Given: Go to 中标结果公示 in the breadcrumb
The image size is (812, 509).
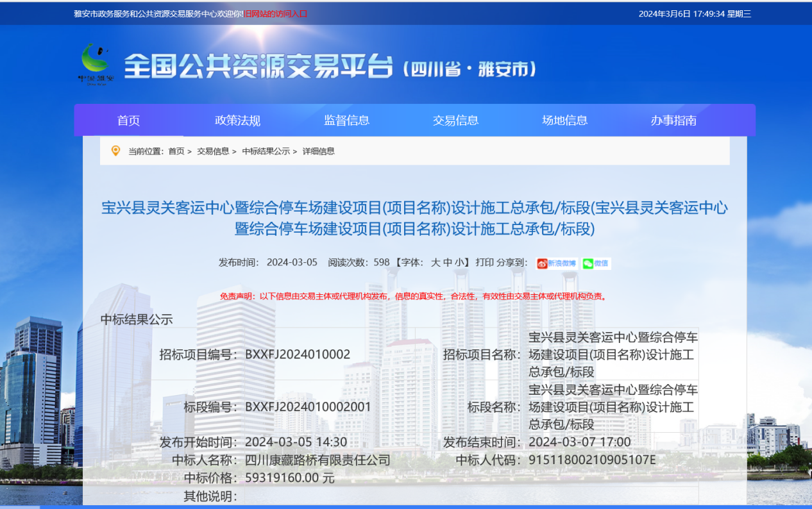Looking at the screenshot, I should pos(266,151).
